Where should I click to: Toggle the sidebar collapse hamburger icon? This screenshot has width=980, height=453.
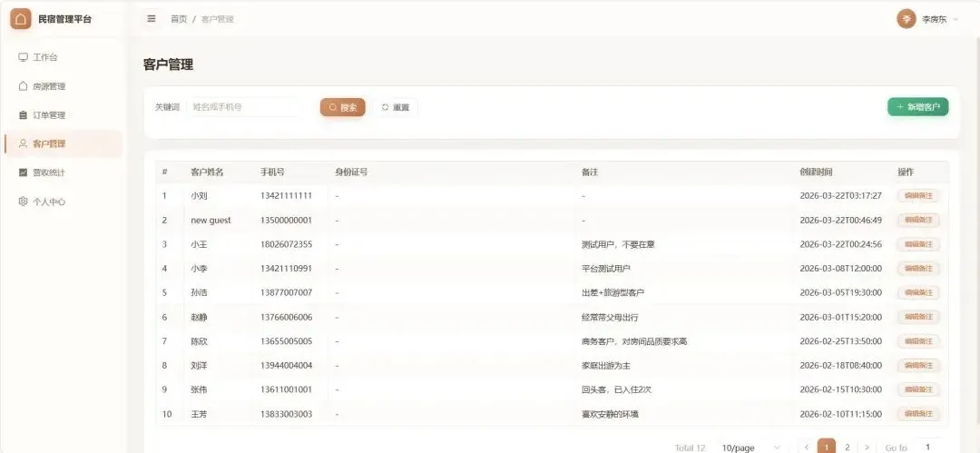152,19
